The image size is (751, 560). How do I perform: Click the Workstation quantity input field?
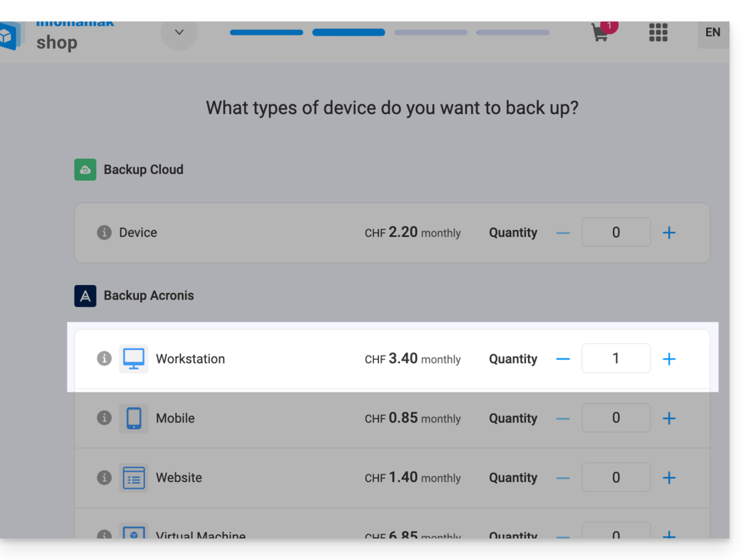click(616, 359)
